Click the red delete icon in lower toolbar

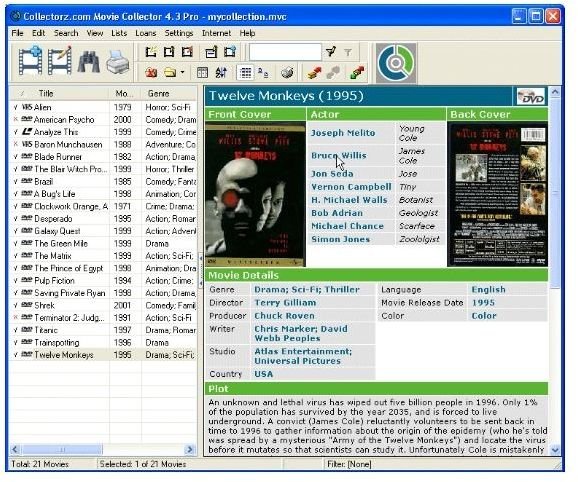click(x=151, y=73)
